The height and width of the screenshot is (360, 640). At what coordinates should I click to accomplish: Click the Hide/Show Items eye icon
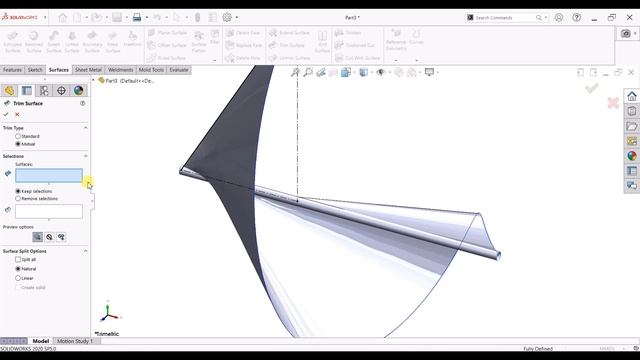tap(381, 72)
